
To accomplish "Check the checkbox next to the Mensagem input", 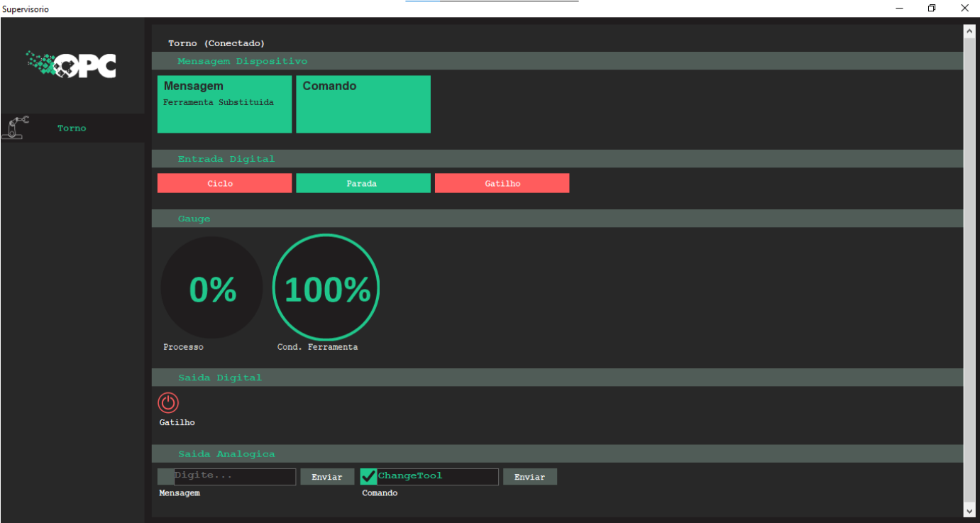I will coord(165,476).
